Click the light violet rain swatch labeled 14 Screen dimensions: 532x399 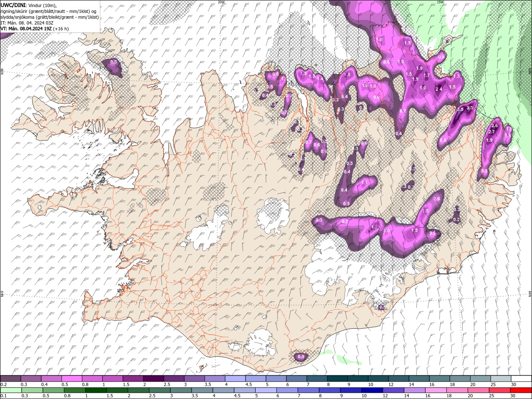(x=414, y=390)
